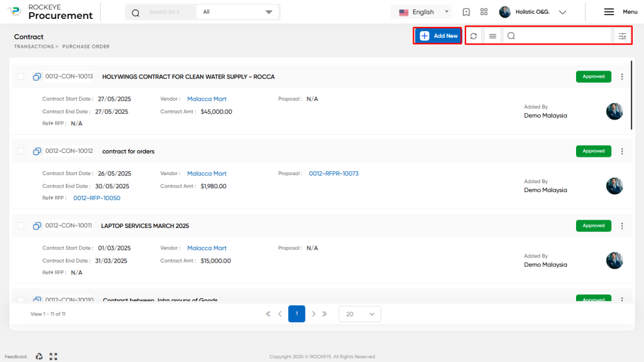The width and height of the screenshot is (644, 362).
Task: Go to next page arrow
Action: tap(313, 314)
